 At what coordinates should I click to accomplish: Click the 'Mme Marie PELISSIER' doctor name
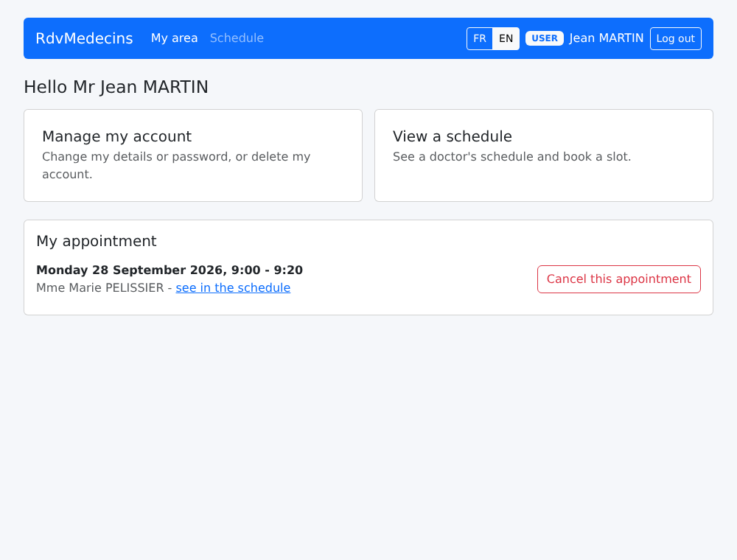[100, 287]
